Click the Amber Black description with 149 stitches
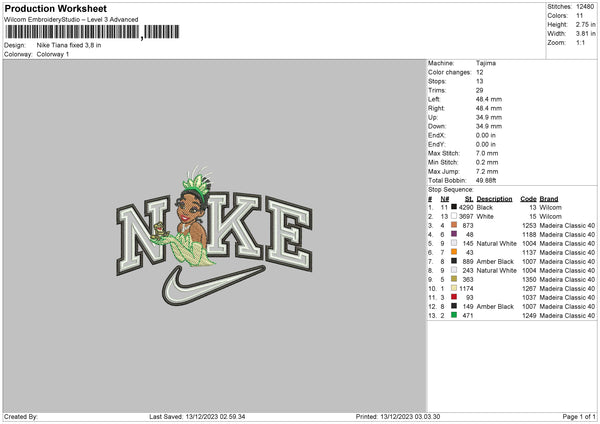Image resolution: width=600 pixels, height=424 pixels. [x=495, y=307]
